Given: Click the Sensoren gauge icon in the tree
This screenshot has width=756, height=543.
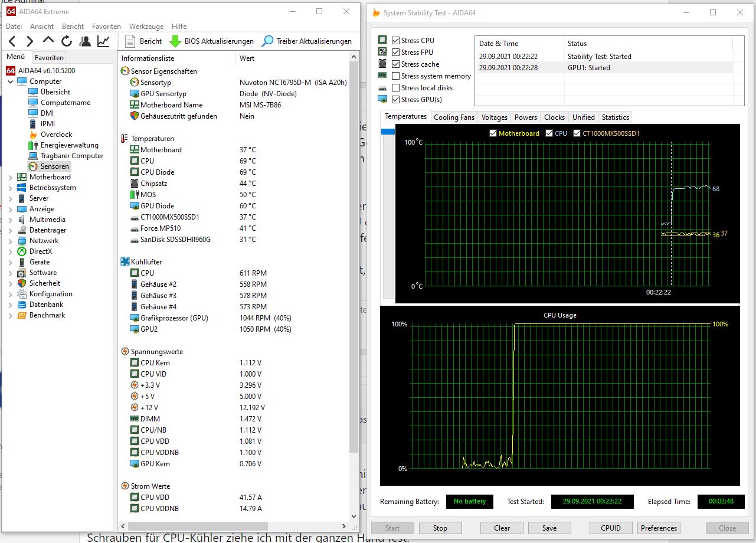Looking at the screenshot, I should click(x=33, y=166).
